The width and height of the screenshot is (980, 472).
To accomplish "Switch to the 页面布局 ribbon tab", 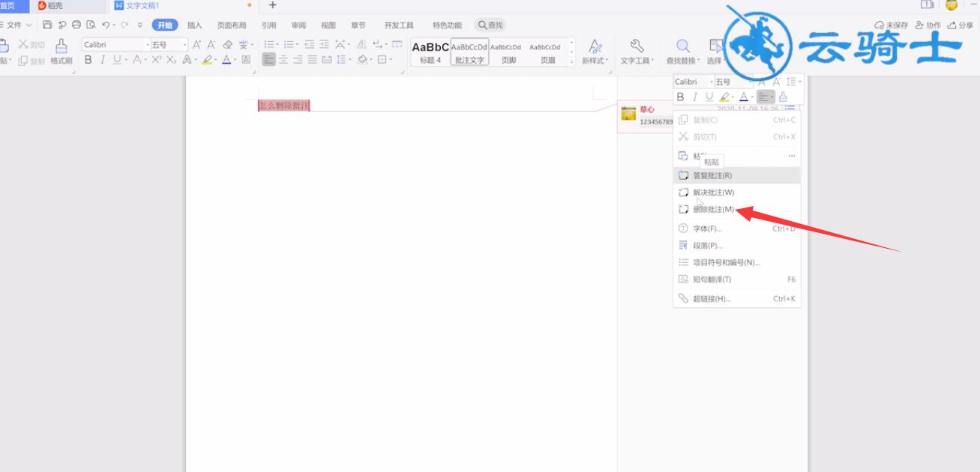I will click(232, 25).
